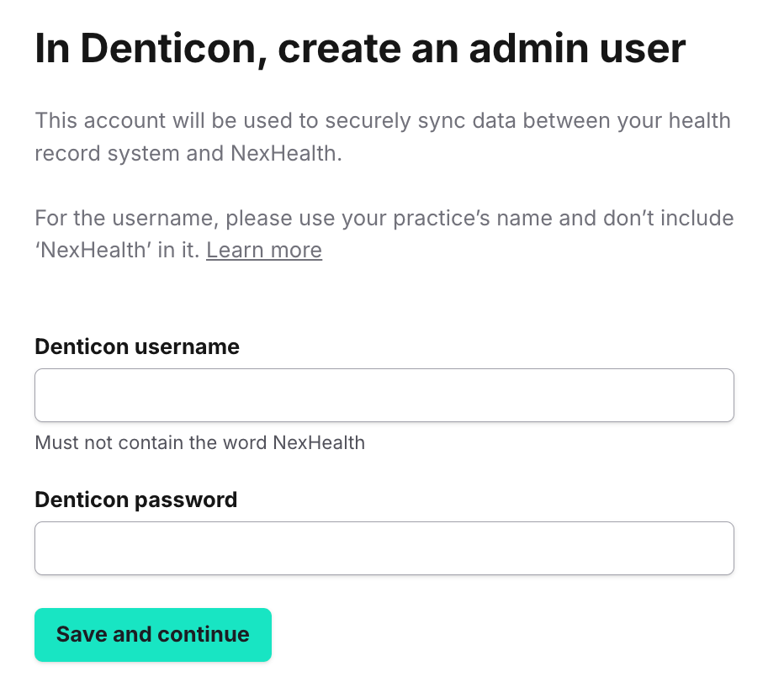Click "NexHealth" in the hint below username field
The height and width of the screenshot is (698, 784).
coord(319,442)
